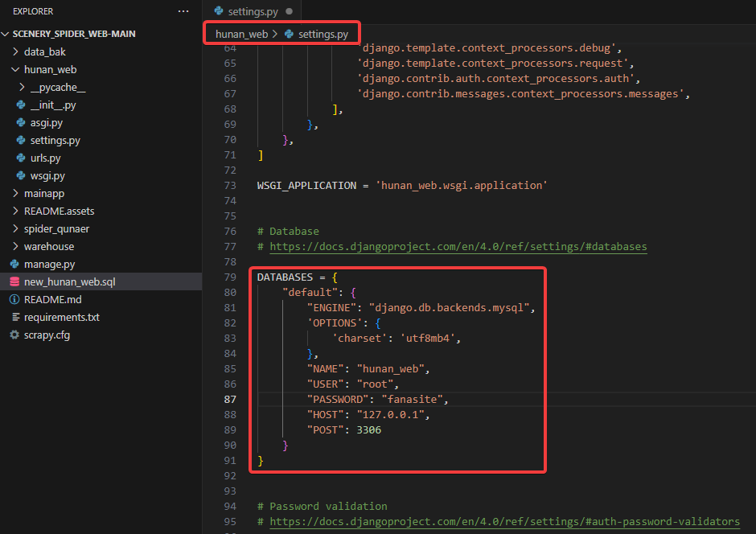Expand the spider_qunaer folder
Viewport: 756px width, 534px height.
[16, 228]
